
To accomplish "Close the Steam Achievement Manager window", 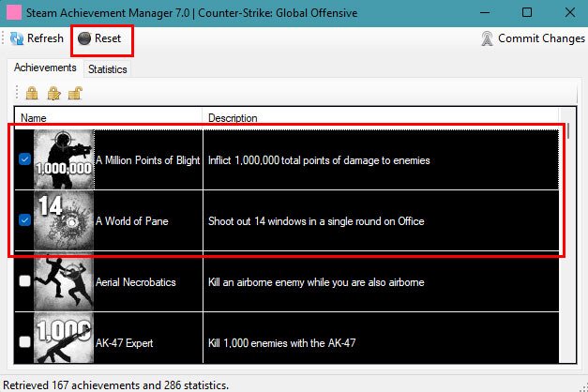I will coord(569,13).
